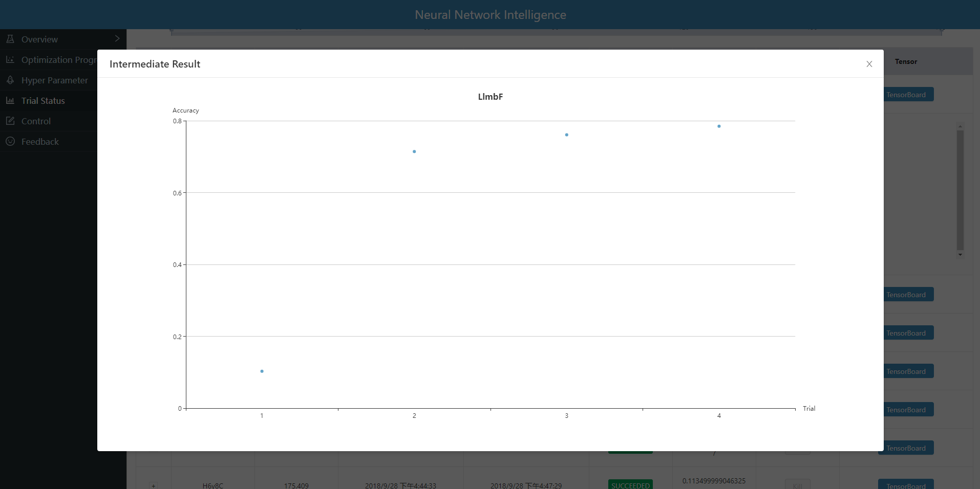Expand the H6y8C trial row
980x489 pixels.
153,485
